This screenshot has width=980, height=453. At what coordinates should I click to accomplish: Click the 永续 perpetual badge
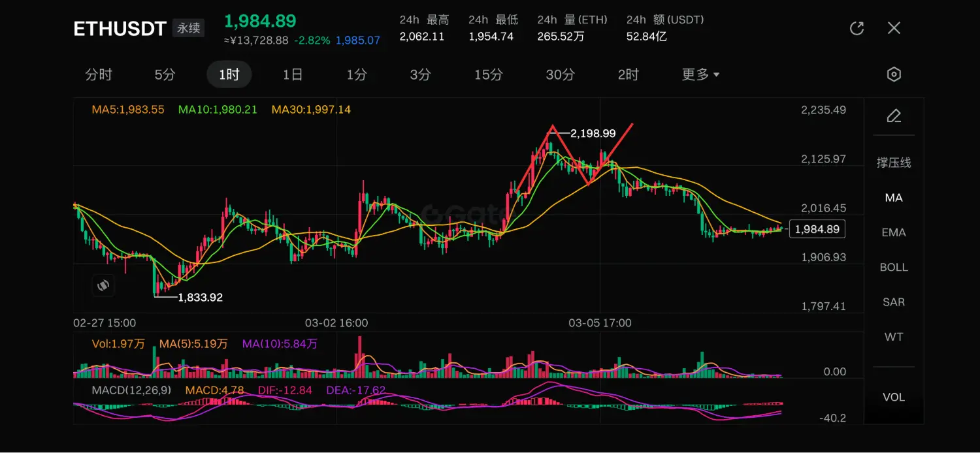[189, 29]
